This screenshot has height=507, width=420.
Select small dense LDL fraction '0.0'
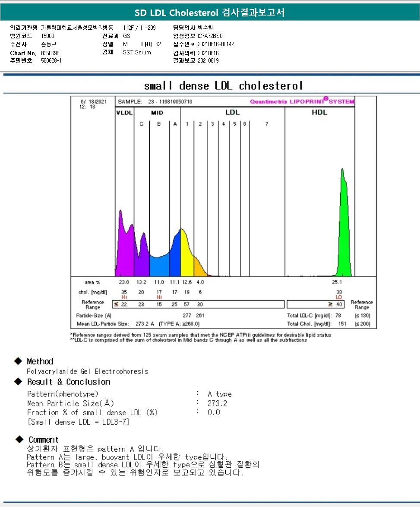(x=214, y=413)
